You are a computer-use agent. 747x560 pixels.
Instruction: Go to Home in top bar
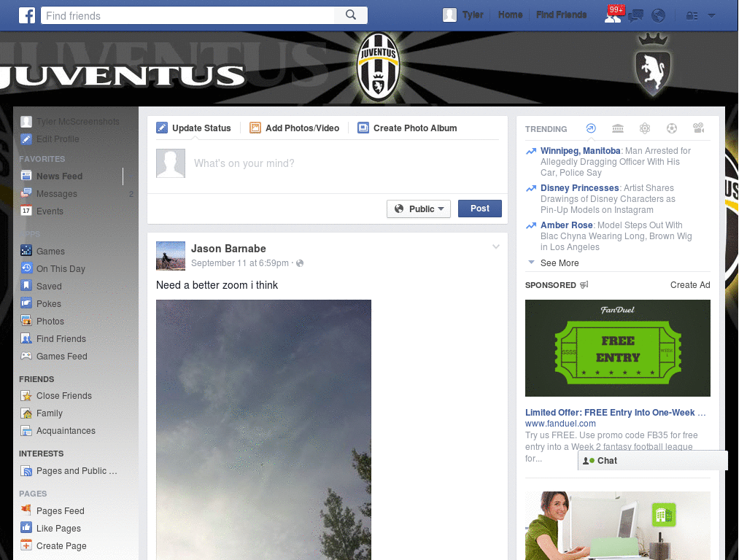510,15
